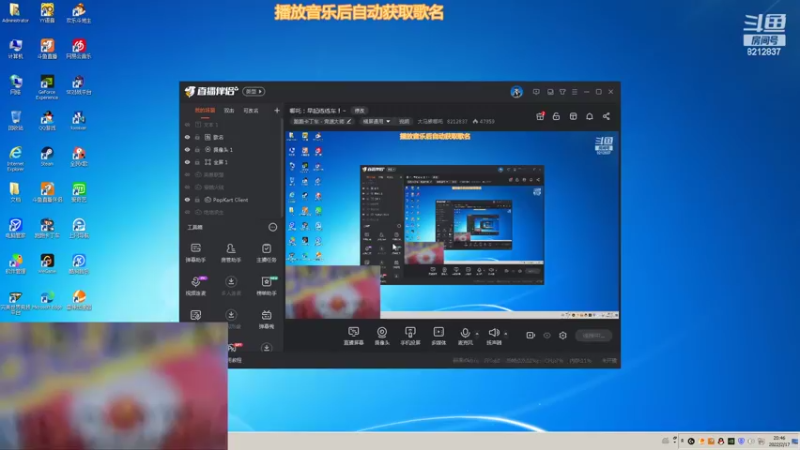This screenshot has width=800, height=450.
Task: Toggle the preview eye icon near settings
Action: (x=547, y=335)
